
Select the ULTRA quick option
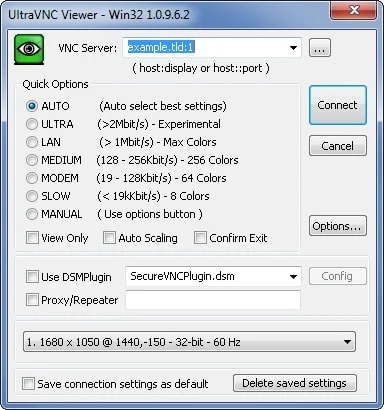(x=32, y=124)
